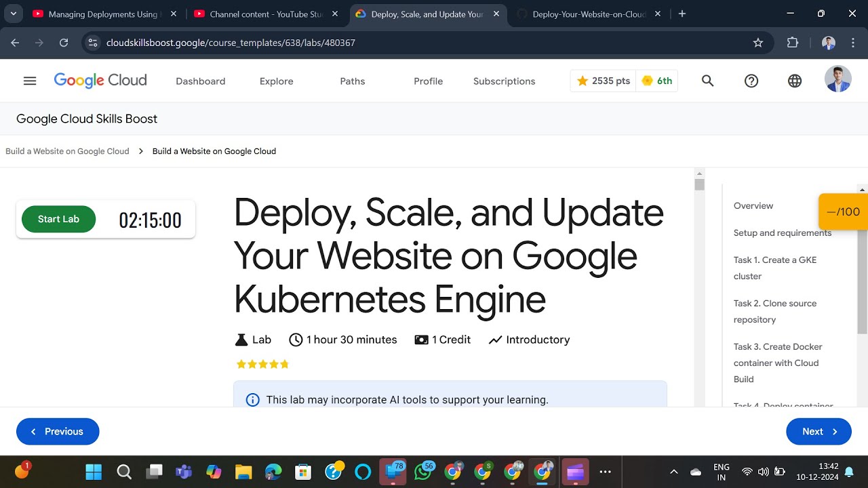Open the Windows Start menu
868x488 pixels.
tap(94, 472)
